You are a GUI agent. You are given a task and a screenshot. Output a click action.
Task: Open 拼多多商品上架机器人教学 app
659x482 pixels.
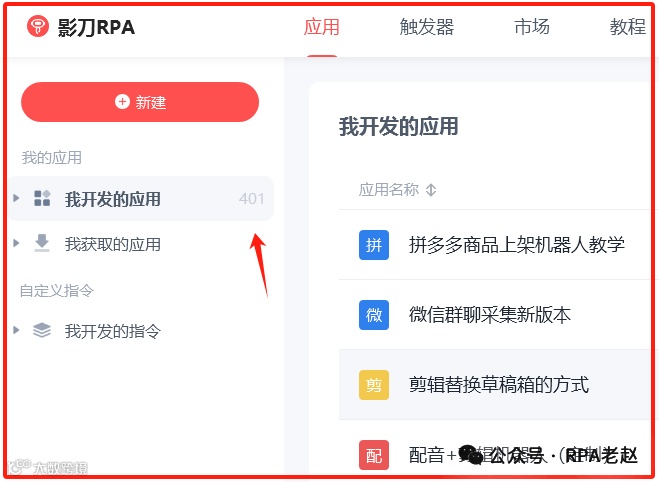[517, 245]
